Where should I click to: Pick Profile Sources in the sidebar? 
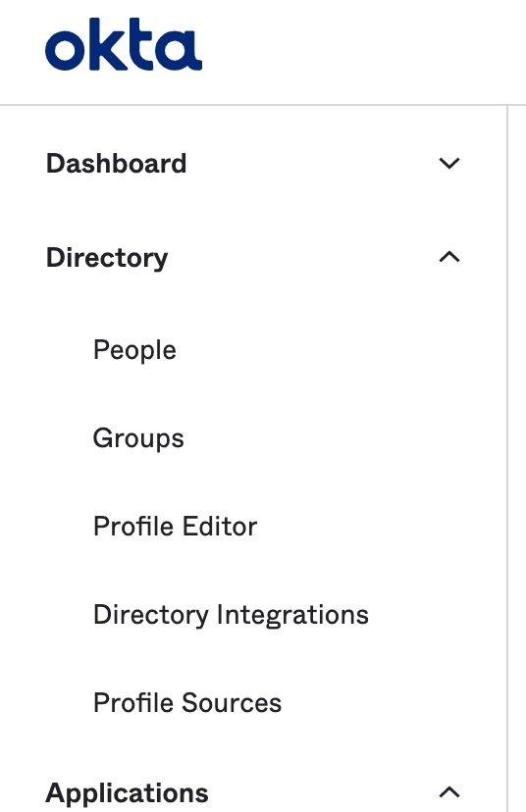187,703
